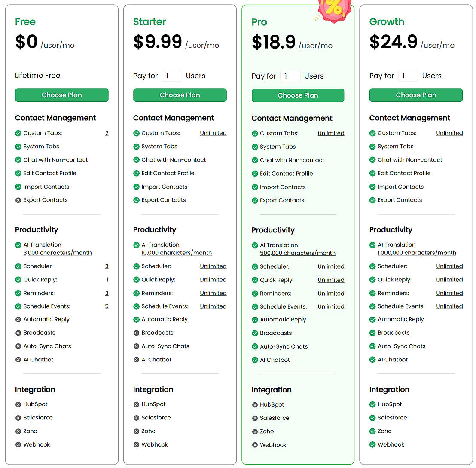Click the check icon beside Pro plan AI Chatbot
The width and height of the screenshot is (476, 468).
click(x=255, y=360)
